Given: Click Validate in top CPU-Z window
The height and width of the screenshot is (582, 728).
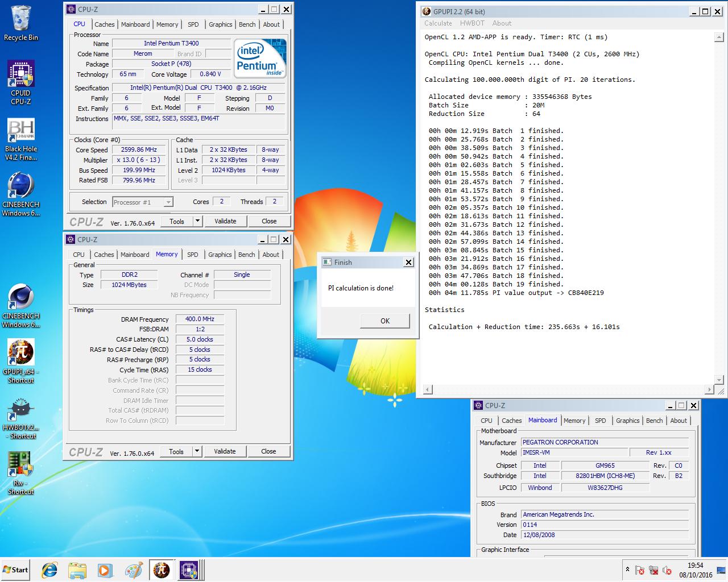Looking at the screenshot, I should [225, 221].
